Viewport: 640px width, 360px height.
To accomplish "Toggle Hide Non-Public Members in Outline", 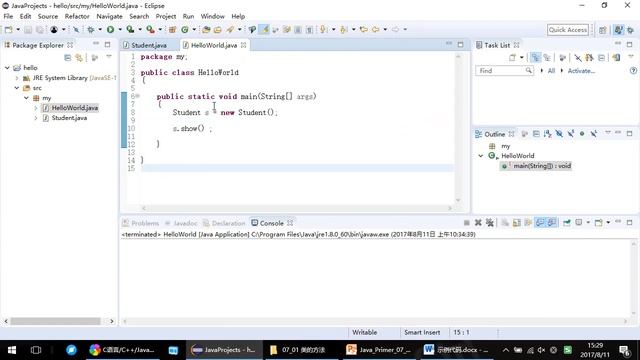I will [x=582, y=134].
